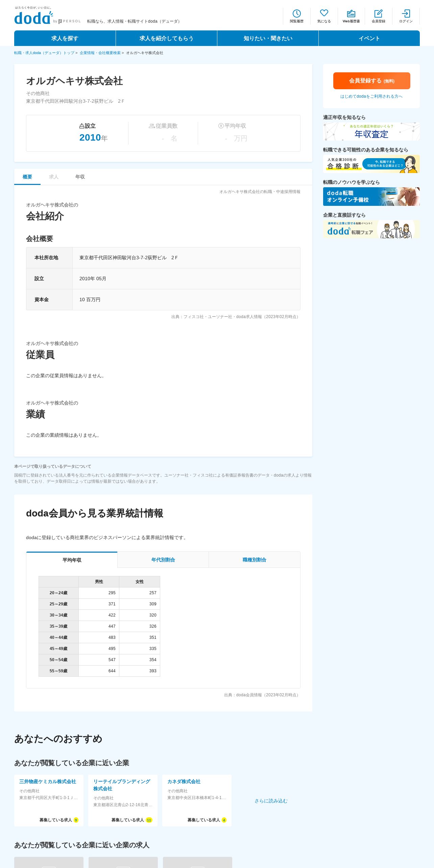Click the さらに読み込む link
Image resolution: width=434 pixels, height=868 pixels.
271,801
